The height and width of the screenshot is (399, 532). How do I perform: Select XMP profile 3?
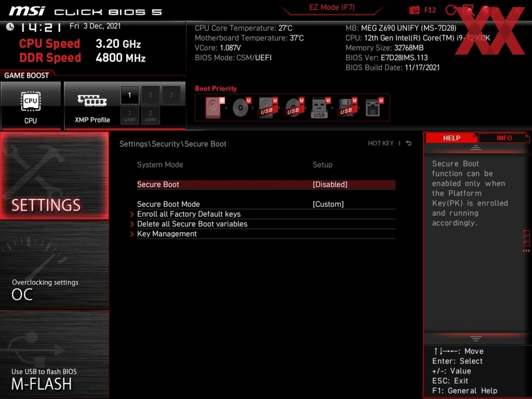[x=171, y=95]
